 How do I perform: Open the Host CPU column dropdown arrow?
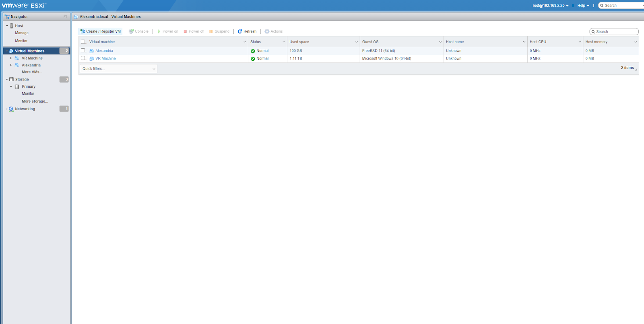tap(580, 42)
